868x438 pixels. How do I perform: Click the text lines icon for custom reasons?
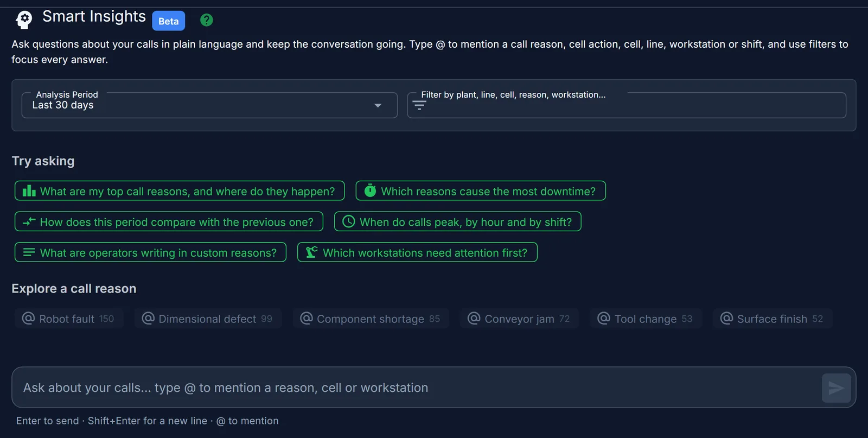click(x=29, y=252)
